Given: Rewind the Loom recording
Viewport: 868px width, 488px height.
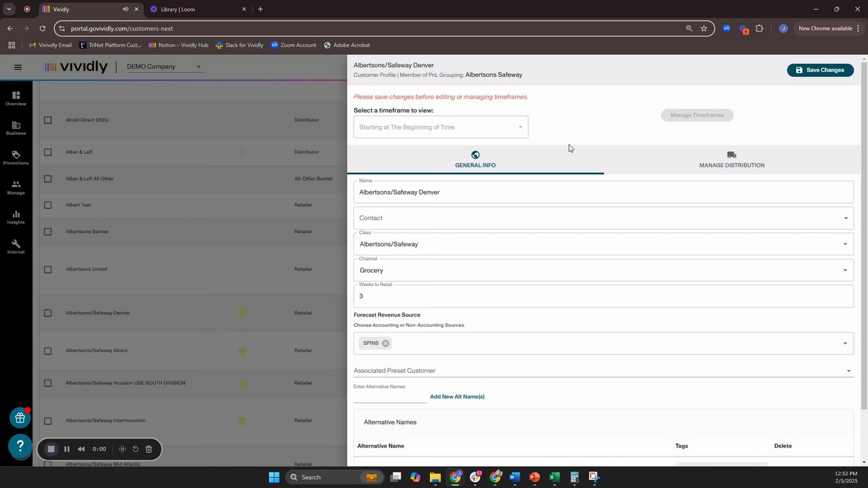Looking at the screenshot, I should pyautogui.click(x=81, y=449).
